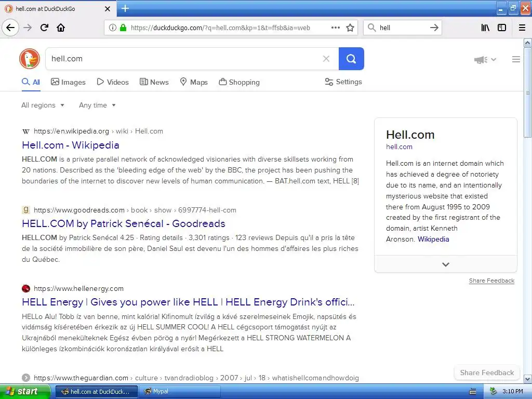Open Hell.com - Wikipedia result
Screen dimensions: 532x399
coord(71,145)
